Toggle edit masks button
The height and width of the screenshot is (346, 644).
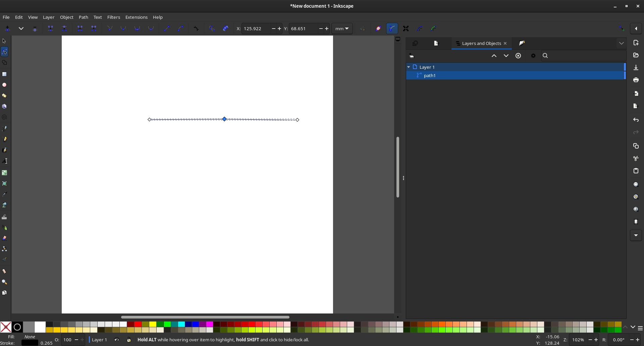pos(420,28)
